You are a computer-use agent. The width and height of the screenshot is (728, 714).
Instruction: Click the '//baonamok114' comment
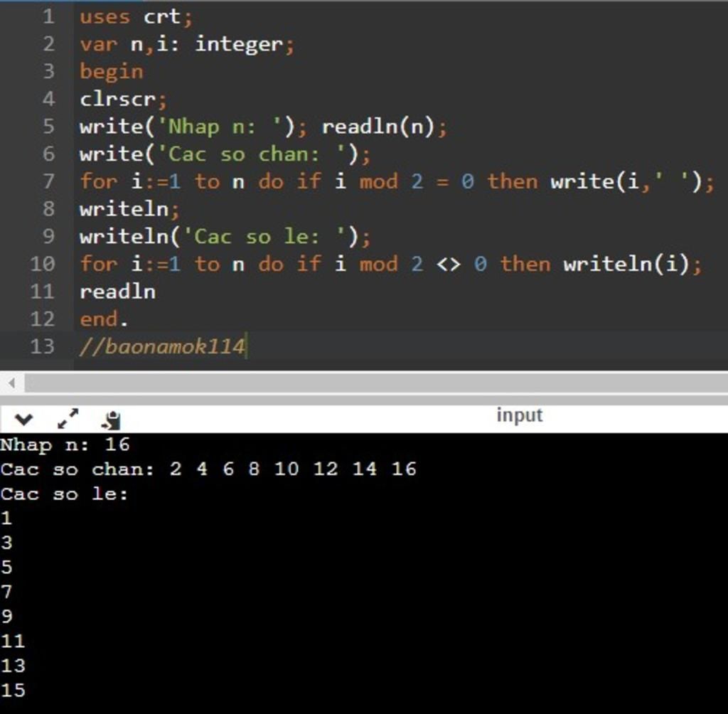[162, 346]
